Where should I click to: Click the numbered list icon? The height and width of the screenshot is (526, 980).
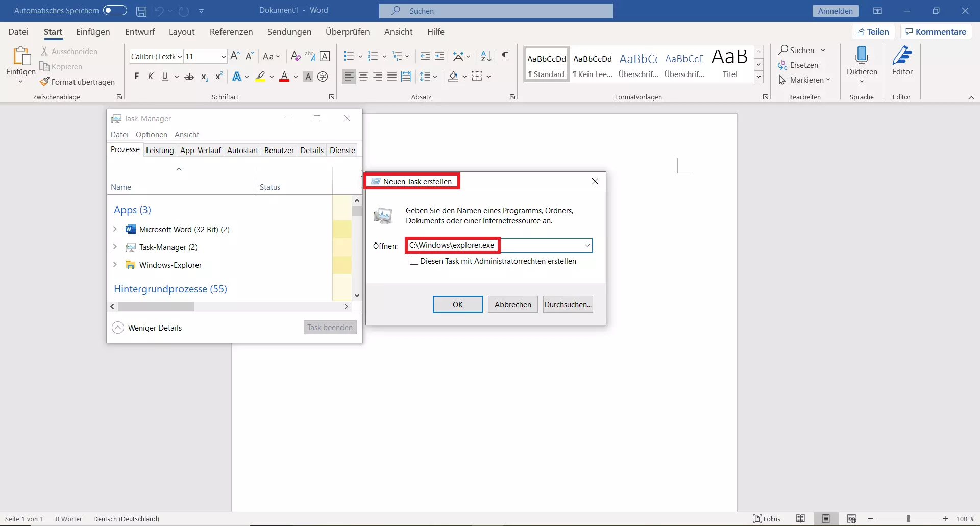[x=373, y=56]
